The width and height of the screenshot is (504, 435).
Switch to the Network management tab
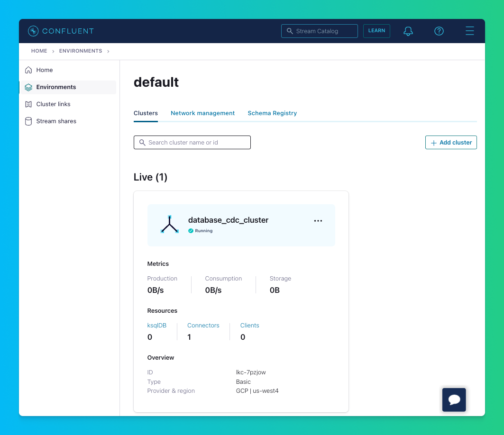pyautogui.click(x=202, y=113)
